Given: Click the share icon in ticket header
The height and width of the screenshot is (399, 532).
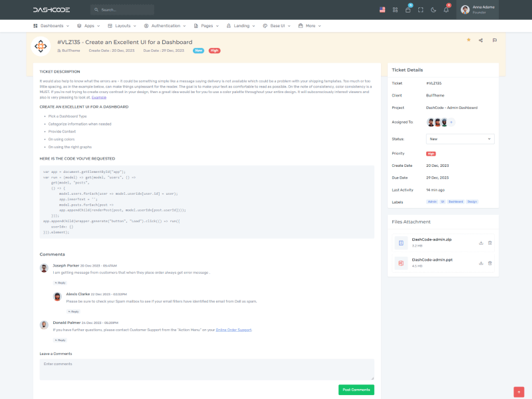Looking at the screenshot, I should [481, 40].
